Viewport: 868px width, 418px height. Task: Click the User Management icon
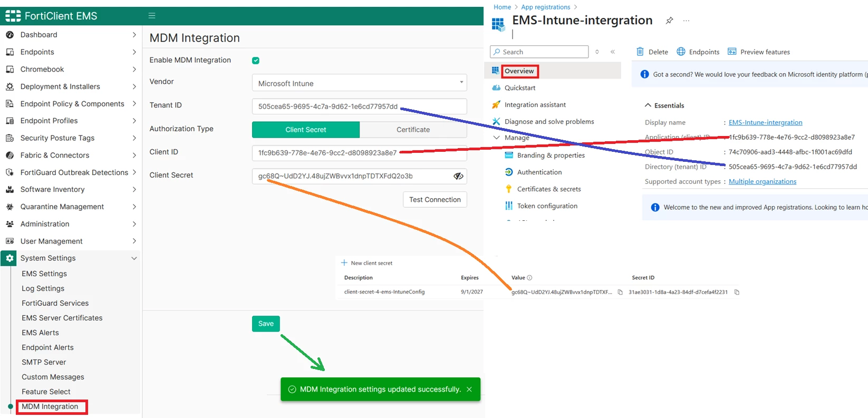[9, 241]
